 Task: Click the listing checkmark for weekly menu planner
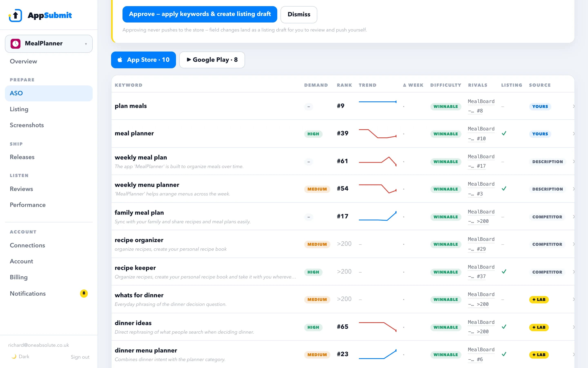[x=504, y=188]
